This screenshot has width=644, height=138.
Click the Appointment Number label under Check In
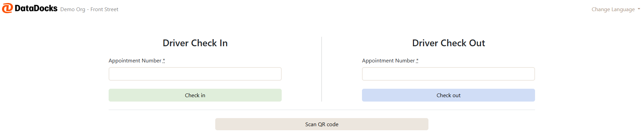(x=135, y=61)
